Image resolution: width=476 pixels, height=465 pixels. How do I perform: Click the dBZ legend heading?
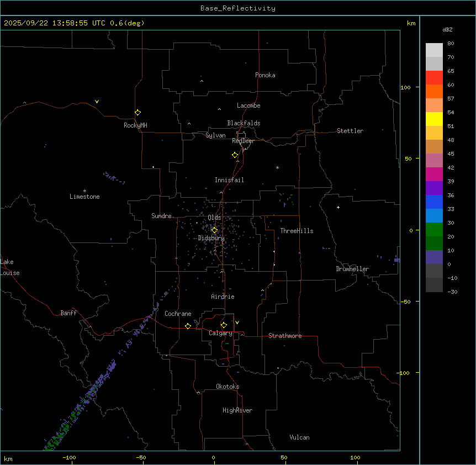point(448,29)
